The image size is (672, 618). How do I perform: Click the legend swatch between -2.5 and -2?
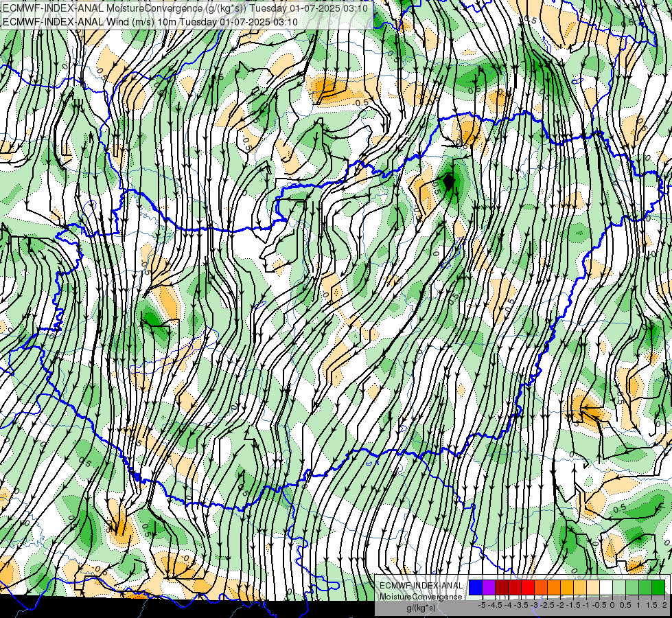pos(554,587)
